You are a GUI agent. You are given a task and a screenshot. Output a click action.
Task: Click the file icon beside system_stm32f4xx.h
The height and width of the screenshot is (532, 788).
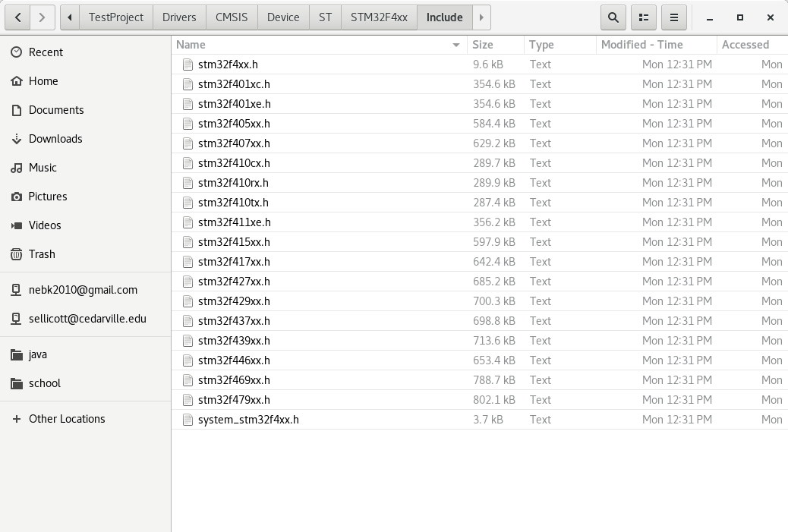pyautogui.click(x=188, y=420)
